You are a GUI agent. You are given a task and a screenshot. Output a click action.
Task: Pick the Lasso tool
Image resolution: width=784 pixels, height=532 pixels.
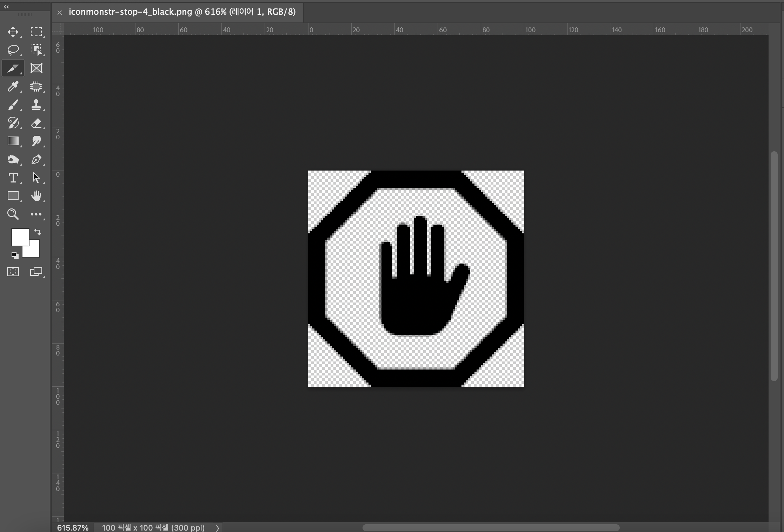(13, 50)
